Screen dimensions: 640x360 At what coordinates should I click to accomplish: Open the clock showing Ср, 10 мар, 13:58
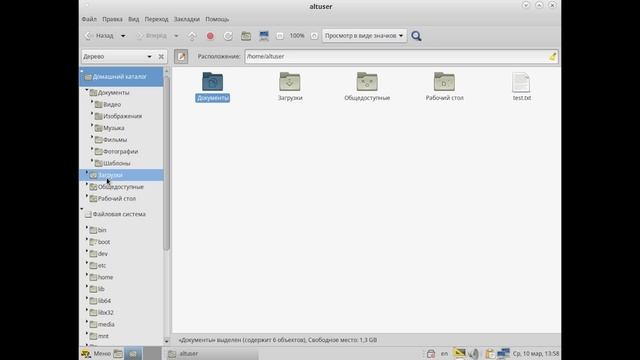536,353
